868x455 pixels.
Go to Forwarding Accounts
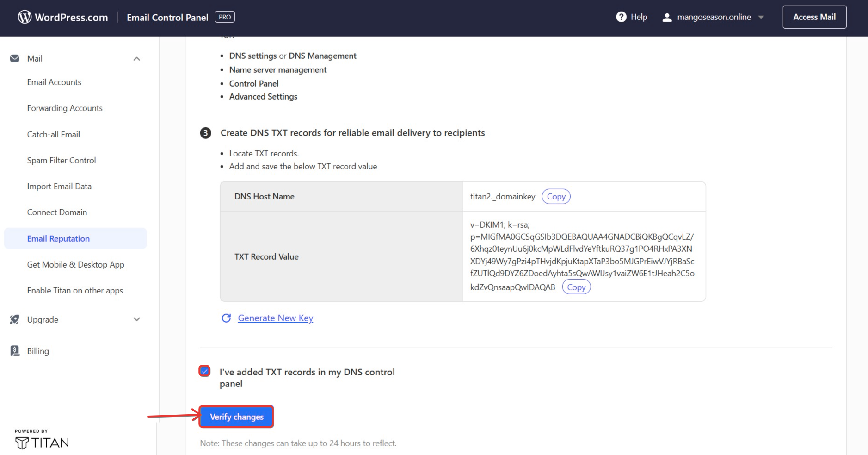point(65,108)
